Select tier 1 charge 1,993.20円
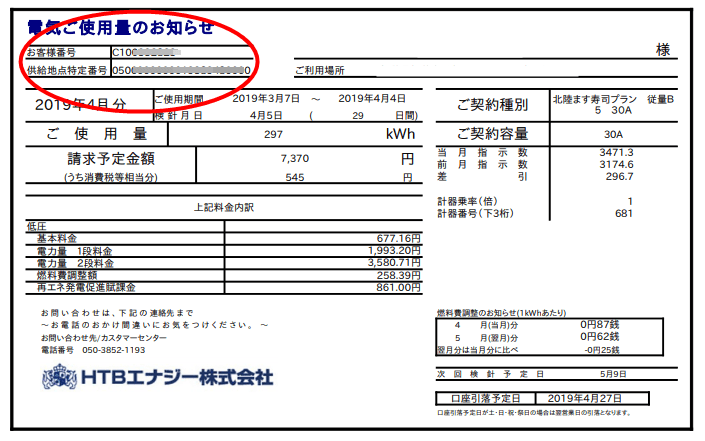 [394, 250]
